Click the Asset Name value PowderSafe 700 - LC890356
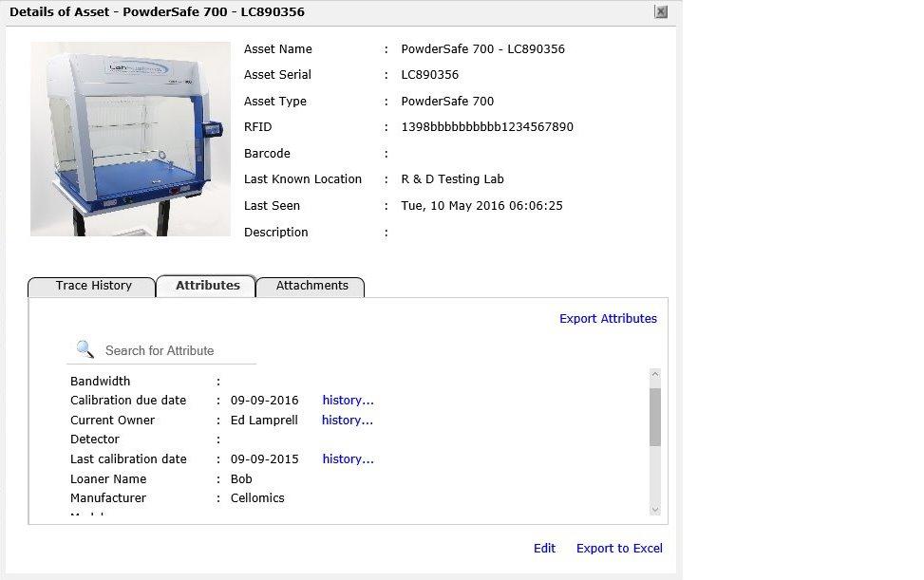 [x=482, y=49]
